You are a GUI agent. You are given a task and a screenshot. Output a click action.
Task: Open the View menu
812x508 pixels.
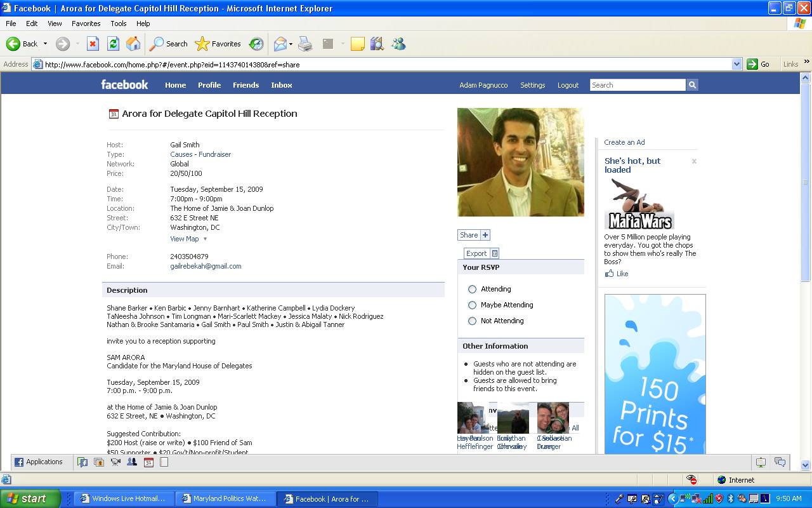[55, 23]
